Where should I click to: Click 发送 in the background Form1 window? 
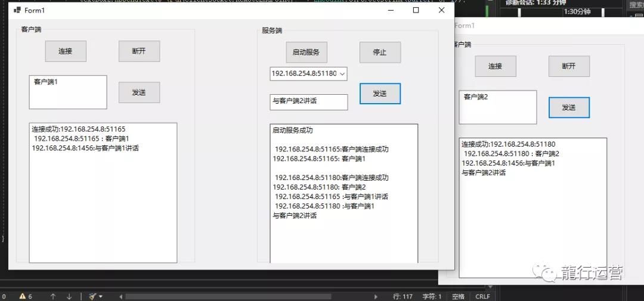click(x=569, y=108)
